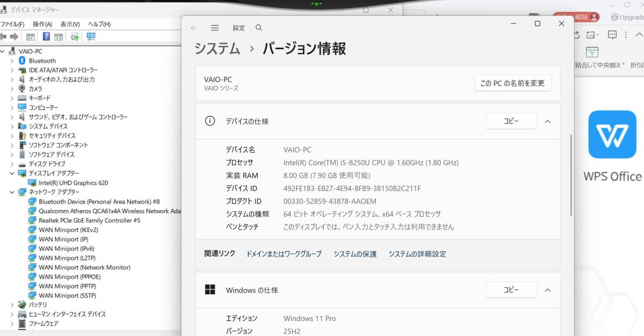Collapse the デバイスの仕様 section
This screenshot has width=644, height=336.
[x=548, y=121]
